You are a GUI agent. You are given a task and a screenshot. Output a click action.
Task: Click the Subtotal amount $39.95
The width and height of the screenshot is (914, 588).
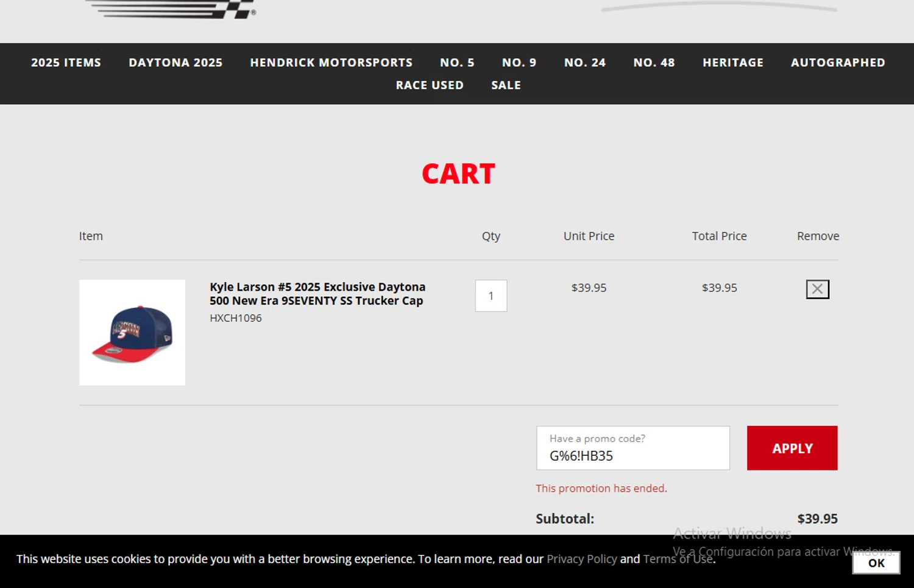(x=817, y=519)
